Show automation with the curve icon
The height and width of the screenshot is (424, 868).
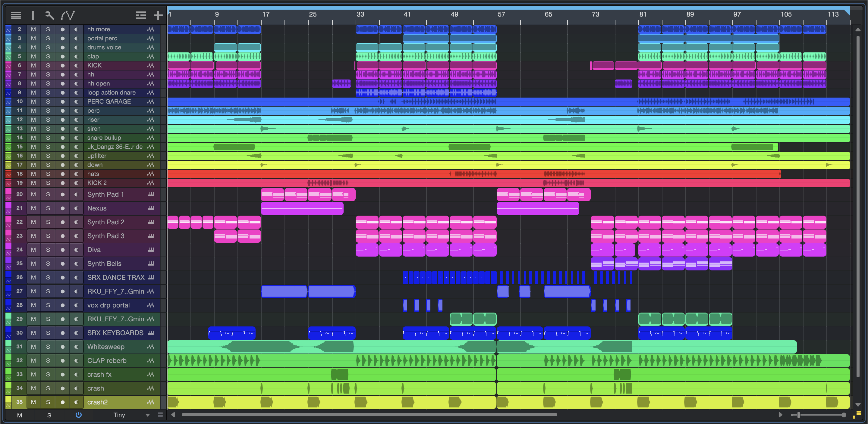[68, 15]
